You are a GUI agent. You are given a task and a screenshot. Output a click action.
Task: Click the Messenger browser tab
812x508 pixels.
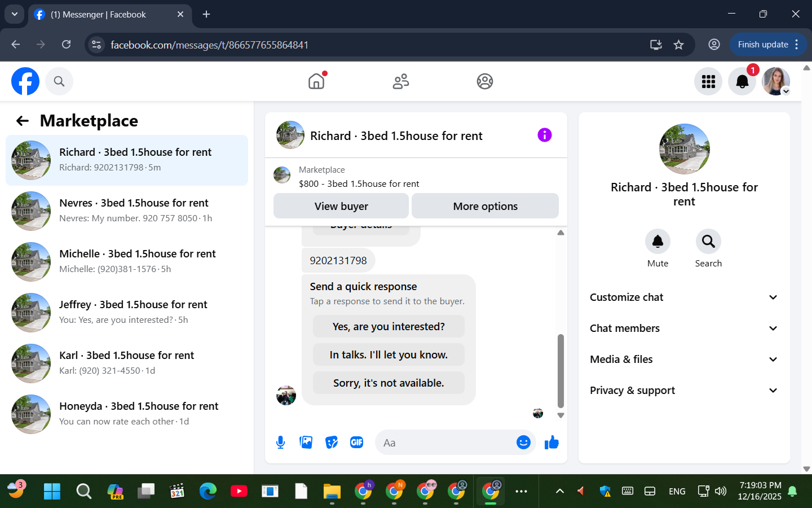(x=110, y=15)
